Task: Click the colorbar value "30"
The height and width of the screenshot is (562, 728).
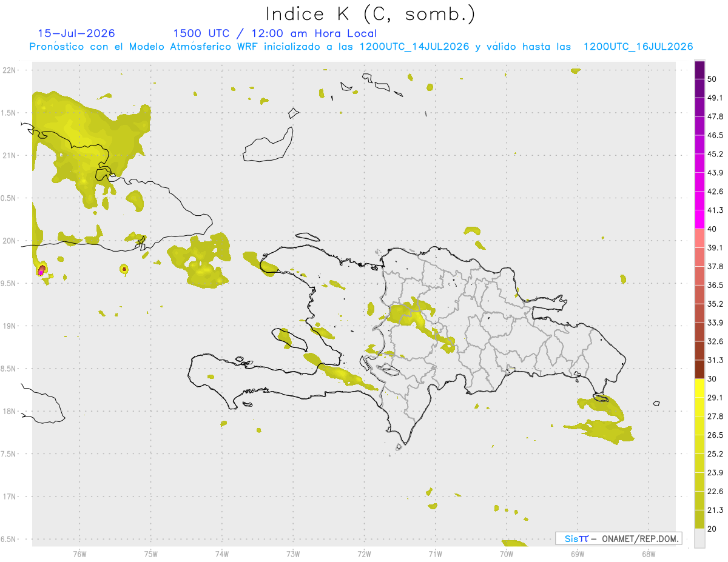Action: (713, 379)
